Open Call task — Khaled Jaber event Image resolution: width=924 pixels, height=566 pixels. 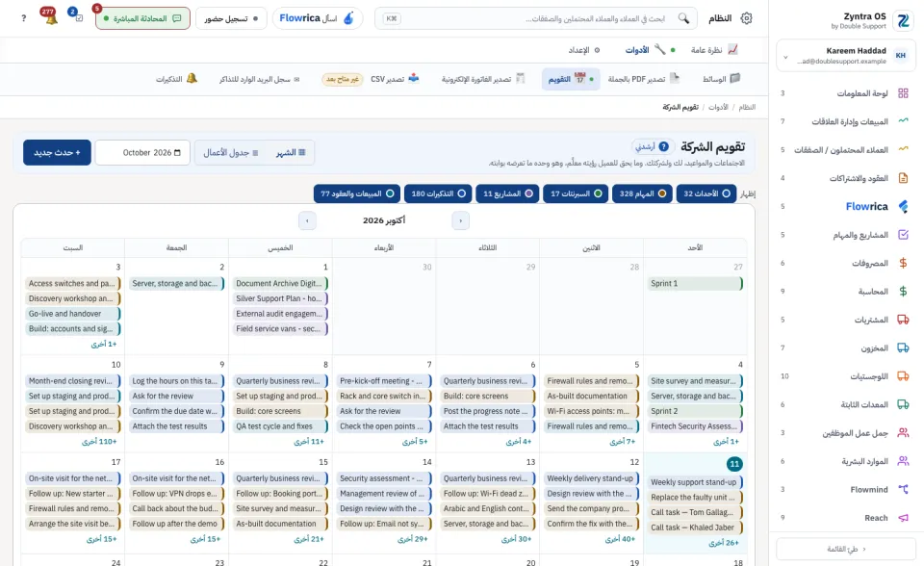(x=695, y=527)
